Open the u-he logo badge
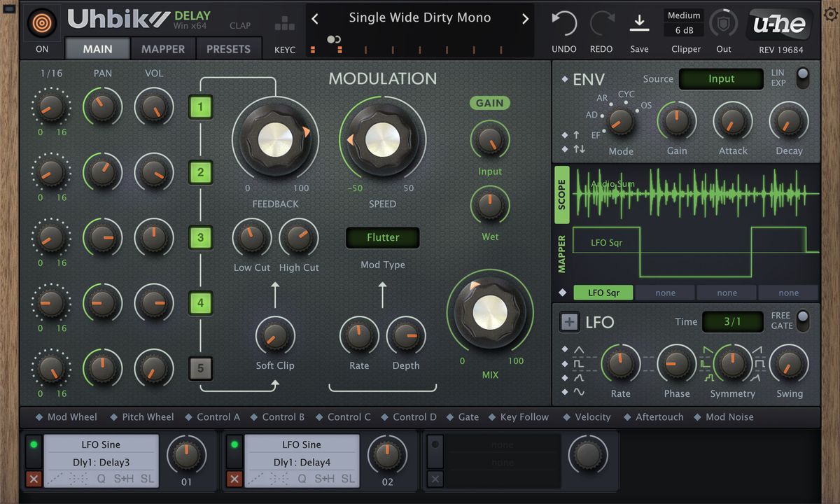840x504 pixels. click(780, 25)
